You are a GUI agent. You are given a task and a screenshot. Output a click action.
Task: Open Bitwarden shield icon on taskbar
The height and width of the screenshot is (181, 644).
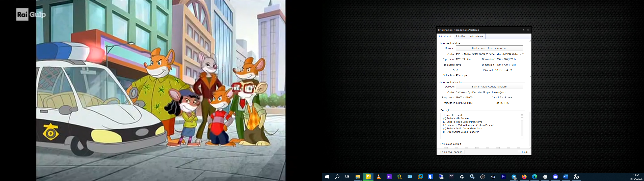(431, 177)
